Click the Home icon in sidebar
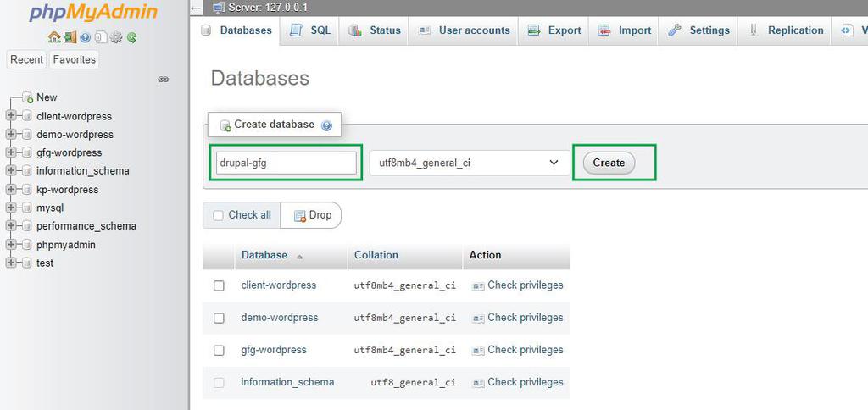This screenshot has width=868, height=410. [54, 37]
